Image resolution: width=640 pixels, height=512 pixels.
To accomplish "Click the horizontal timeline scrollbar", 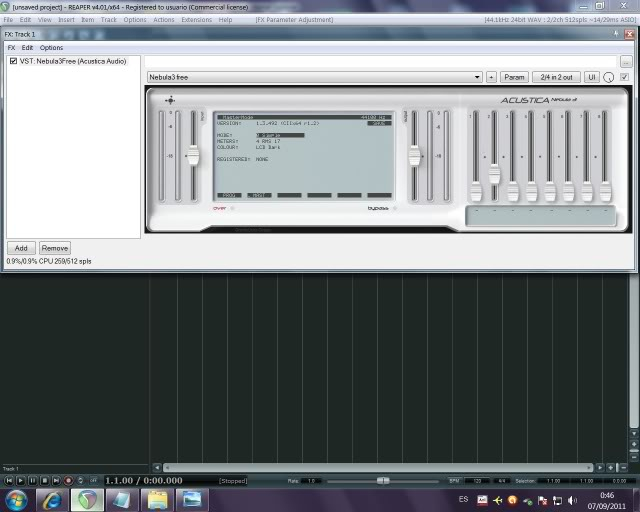I will 378,467.
